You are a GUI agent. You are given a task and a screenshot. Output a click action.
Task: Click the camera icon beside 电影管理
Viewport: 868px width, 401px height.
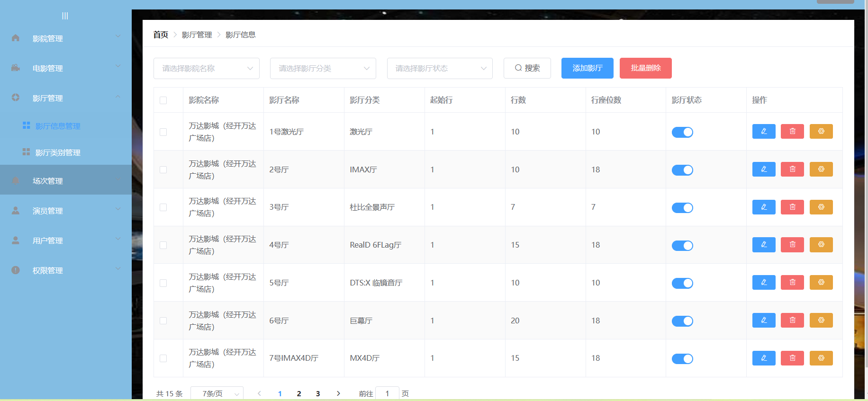coord(16,68)
